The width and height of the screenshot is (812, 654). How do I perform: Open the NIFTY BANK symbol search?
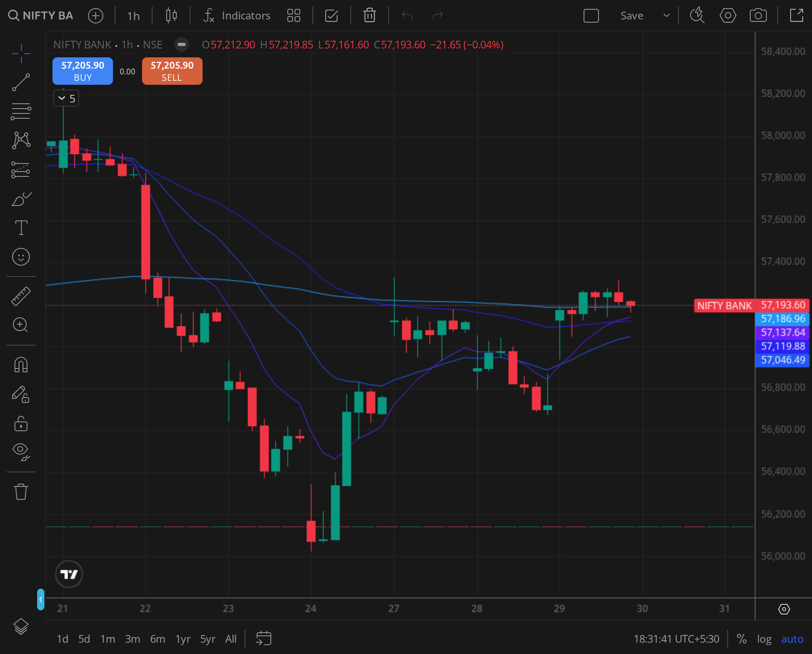[x=40, y=16]
